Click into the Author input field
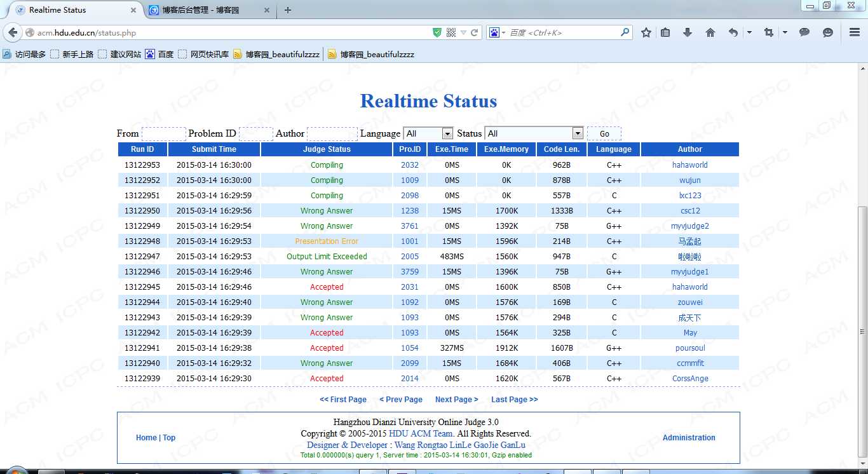Screen dimensions: 868x474 point(332,133)
